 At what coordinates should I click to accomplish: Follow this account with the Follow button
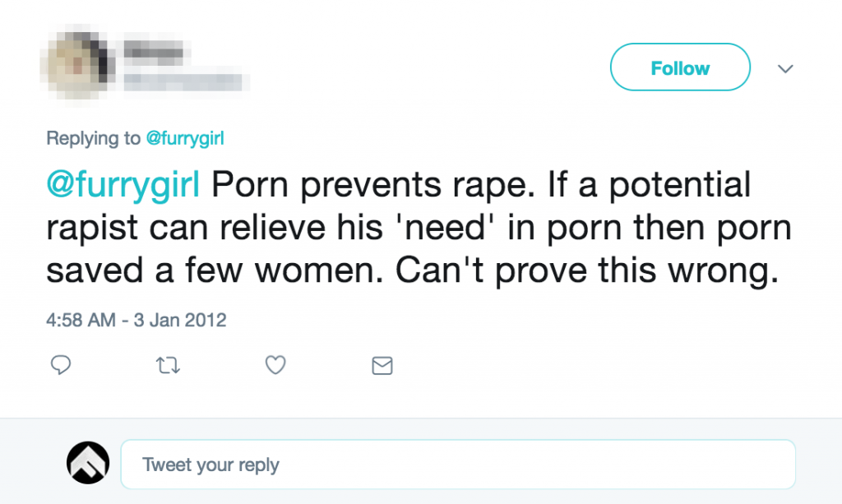(680, 67)
